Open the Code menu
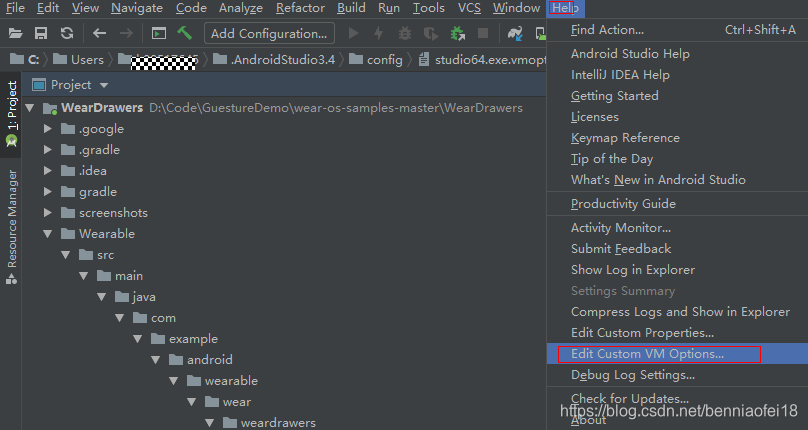Viewport: 808px width, 430px height. click(x=191, y=8)
